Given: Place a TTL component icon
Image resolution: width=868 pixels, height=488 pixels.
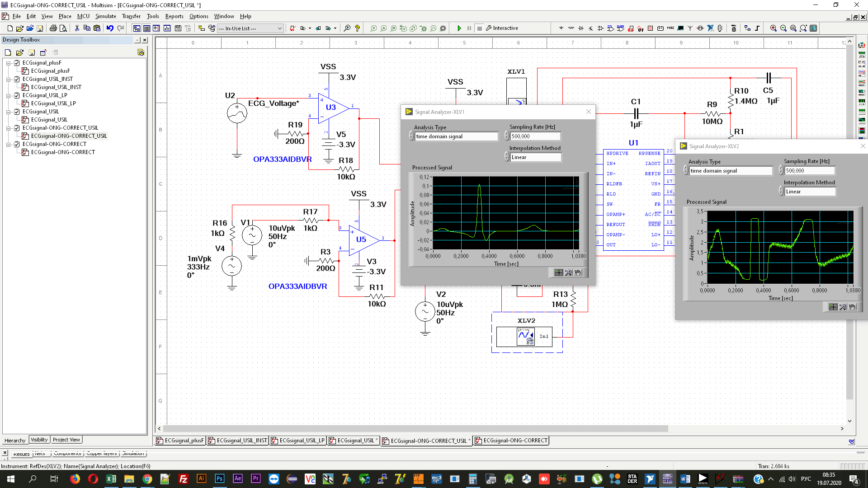Looking at the screenshot, I should coord(611,28).
